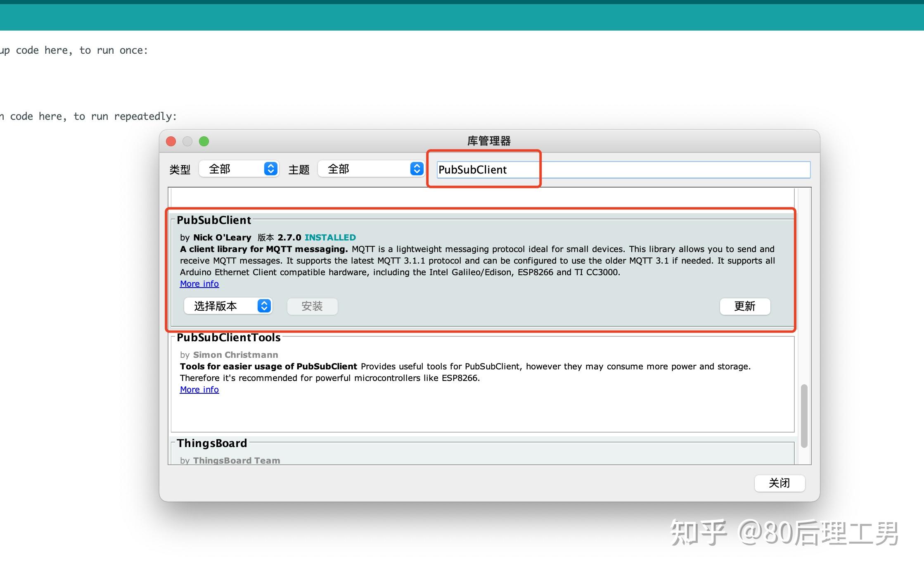Click the green maximize window button

pos(204,141)
